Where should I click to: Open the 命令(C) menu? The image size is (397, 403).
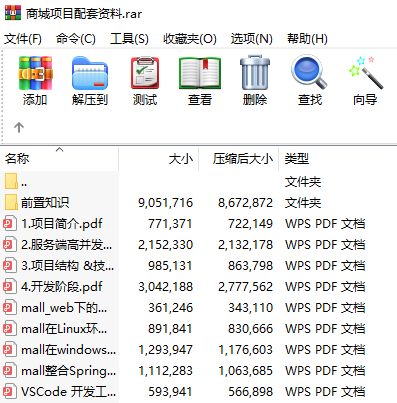(x=76, y=39)
